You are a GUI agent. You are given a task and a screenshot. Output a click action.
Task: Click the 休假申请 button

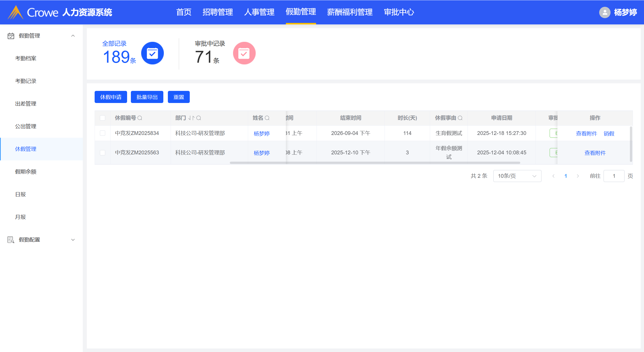tap(111, 97)
